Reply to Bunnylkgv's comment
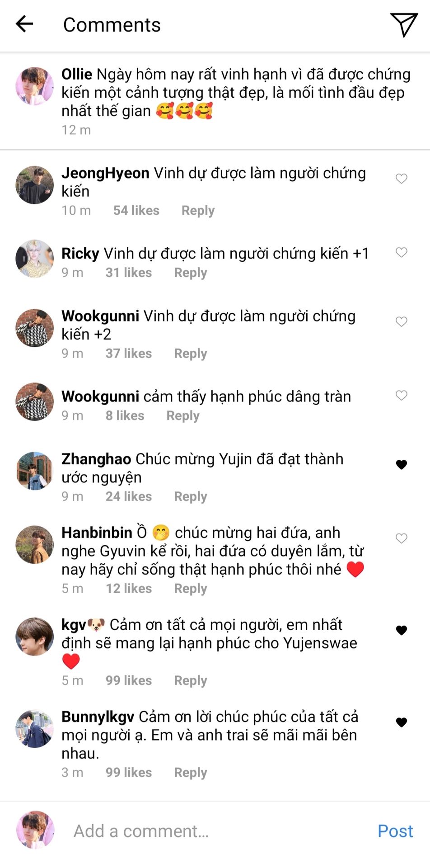The height and width of the screenshot is (868, 430). (x=191, y=773)
